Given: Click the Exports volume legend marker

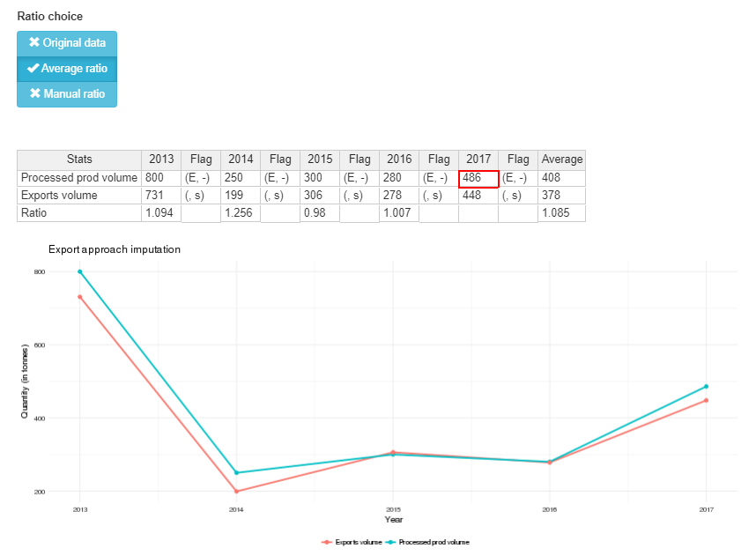Looking at the screenshot, I should tap(328, 542).
